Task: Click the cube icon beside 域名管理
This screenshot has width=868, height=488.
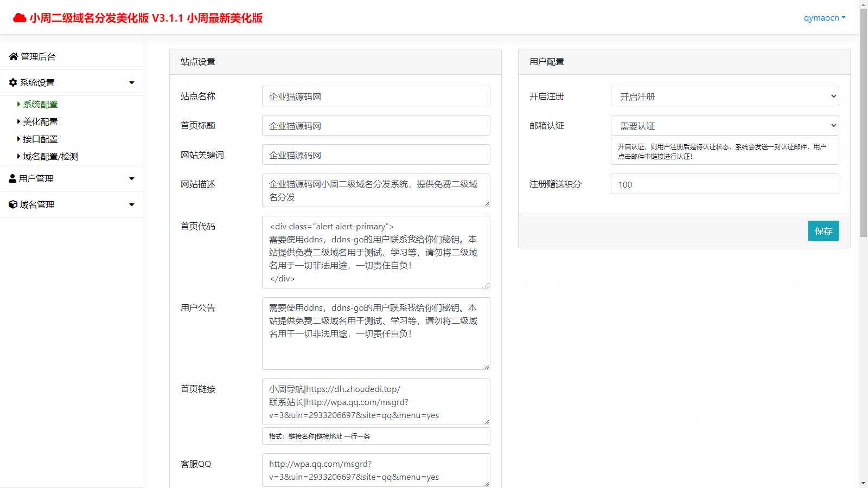Action: [x=13, y=204]
